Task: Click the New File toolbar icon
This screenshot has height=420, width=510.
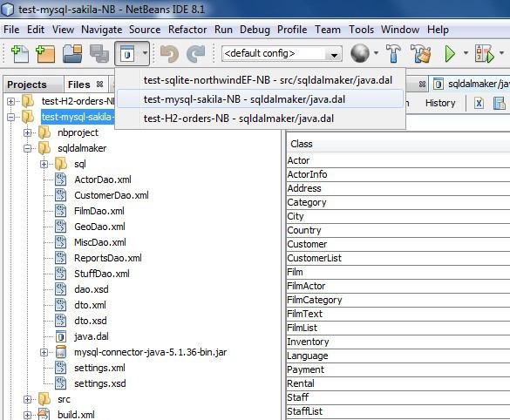Action: coord(20,54)
